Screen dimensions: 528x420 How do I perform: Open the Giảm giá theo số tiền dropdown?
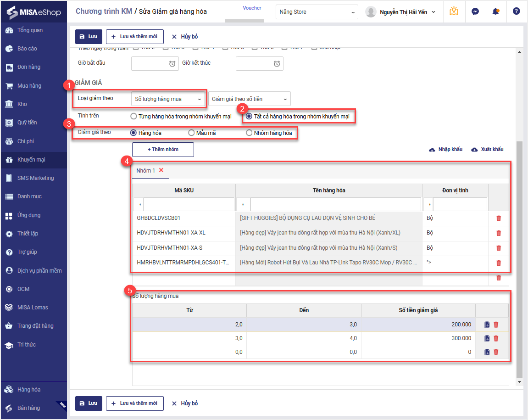(249, 99)
